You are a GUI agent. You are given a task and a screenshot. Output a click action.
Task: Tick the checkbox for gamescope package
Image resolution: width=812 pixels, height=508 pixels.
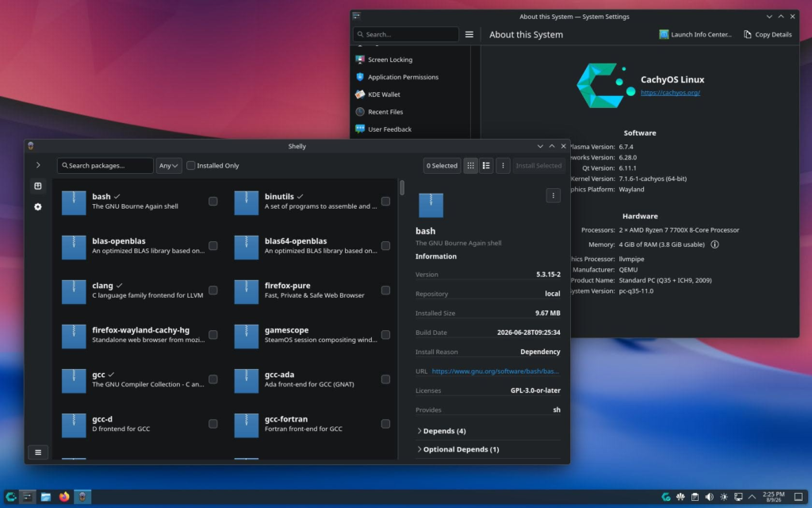point(386,335)
